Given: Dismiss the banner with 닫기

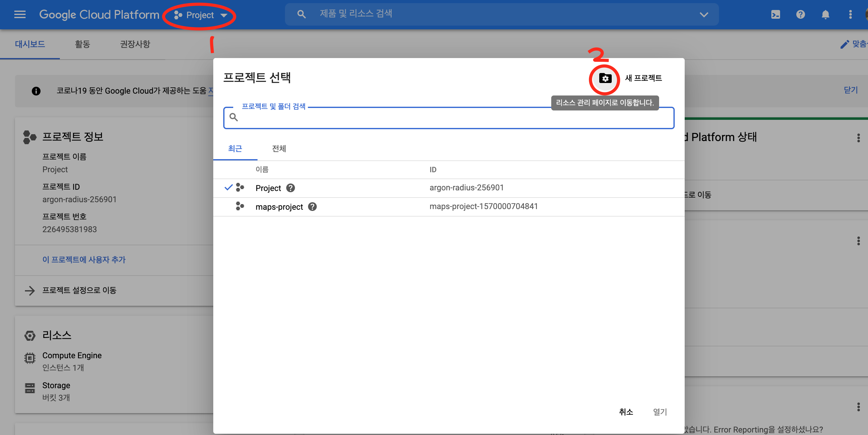Looking at the screenshot, I should point(851,90).
